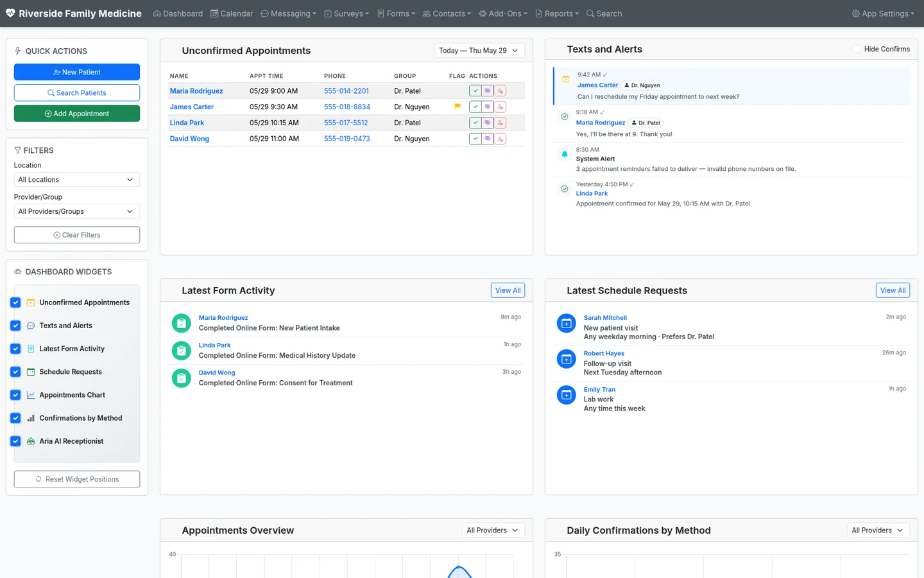Click the Clear Filters button
Viewport: 924px width, 578px height.
tap(77, 235)
